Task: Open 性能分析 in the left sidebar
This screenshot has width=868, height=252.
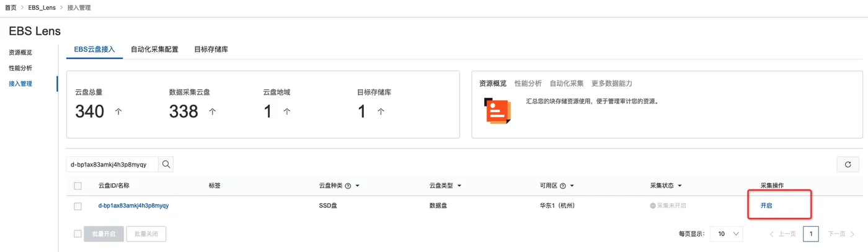Action: 20,68
